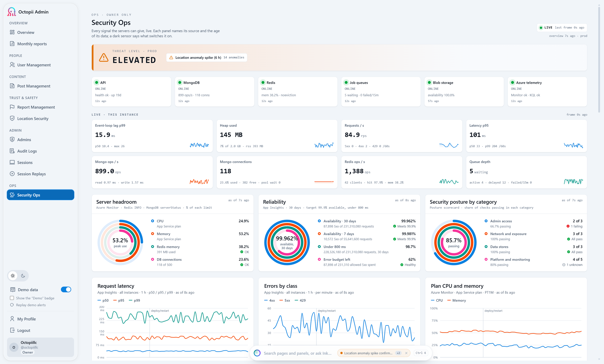The image size is (604, 364).
Task: Click the ELEVATED threat warning triangle icon
Action: (x=104, y=57)
